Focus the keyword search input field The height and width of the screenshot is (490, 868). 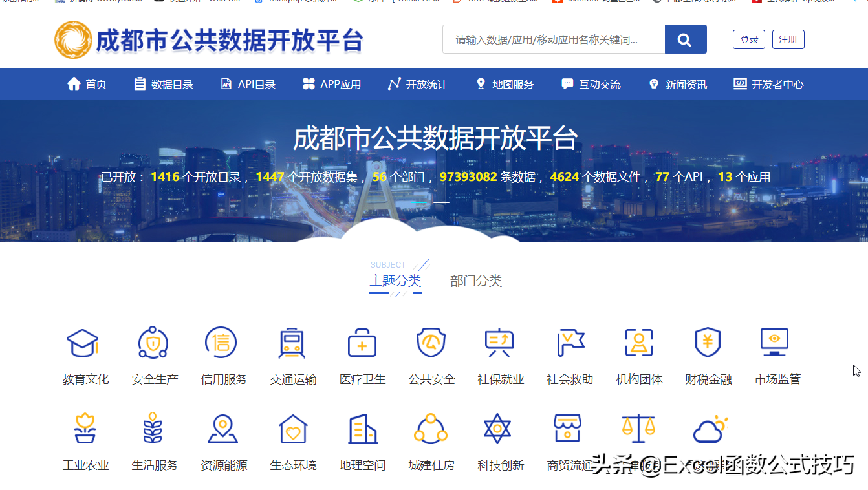pos(554,39)
